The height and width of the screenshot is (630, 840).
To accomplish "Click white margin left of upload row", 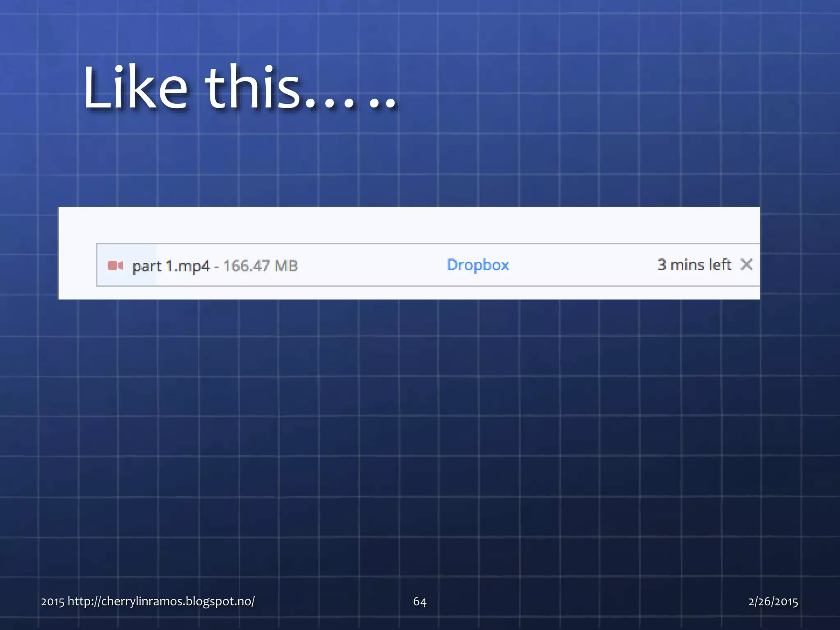I will tap(77, 265).
